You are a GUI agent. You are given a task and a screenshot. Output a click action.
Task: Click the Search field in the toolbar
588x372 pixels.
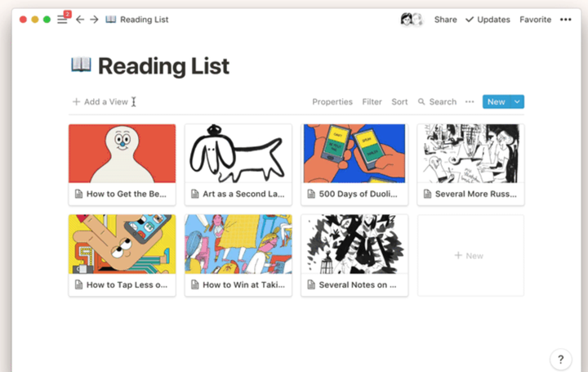point(438,102)
